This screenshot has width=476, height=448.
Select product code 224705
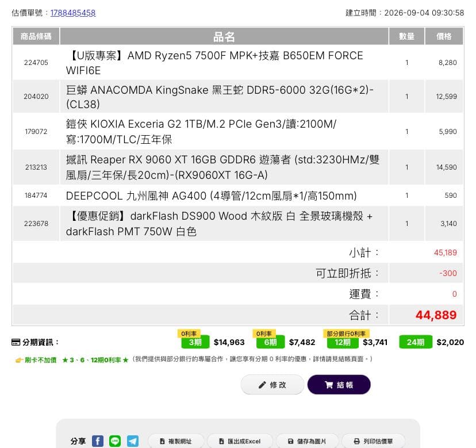click(x=36, y=63)
